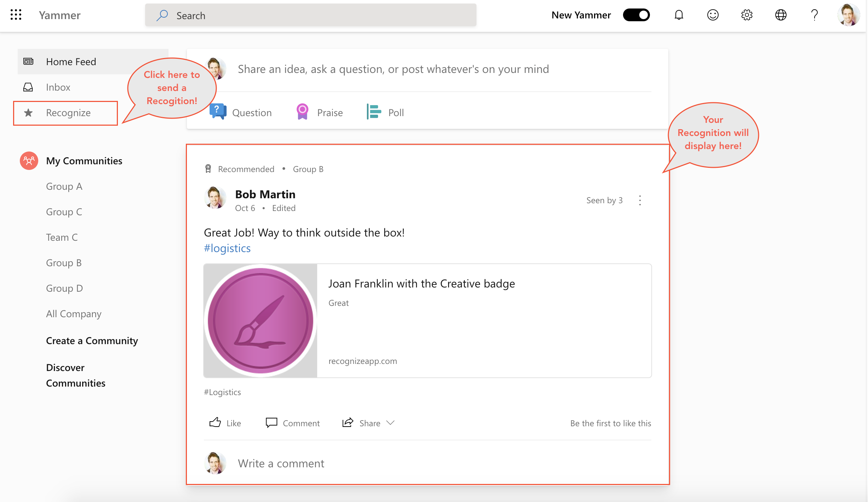Click the Yammer brand title

[x=59, y=15]
